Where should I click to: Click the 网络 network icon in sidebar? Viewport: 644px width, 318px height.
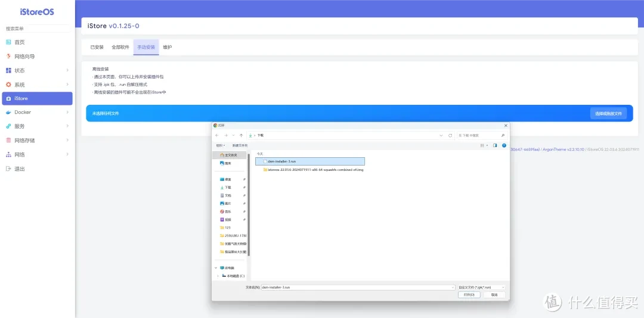pyautogui.click(x=8, y=155)
